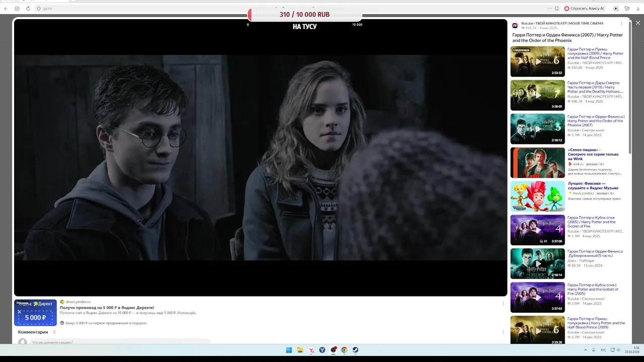Open taskbar clock showing 5:56

click(632, 350)
